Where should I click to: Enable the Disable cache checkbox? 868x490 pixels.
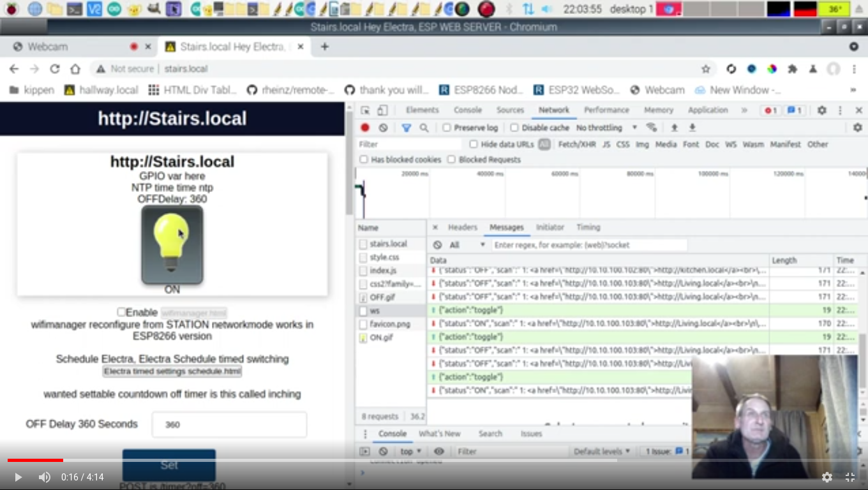click(x=514, y=127)
